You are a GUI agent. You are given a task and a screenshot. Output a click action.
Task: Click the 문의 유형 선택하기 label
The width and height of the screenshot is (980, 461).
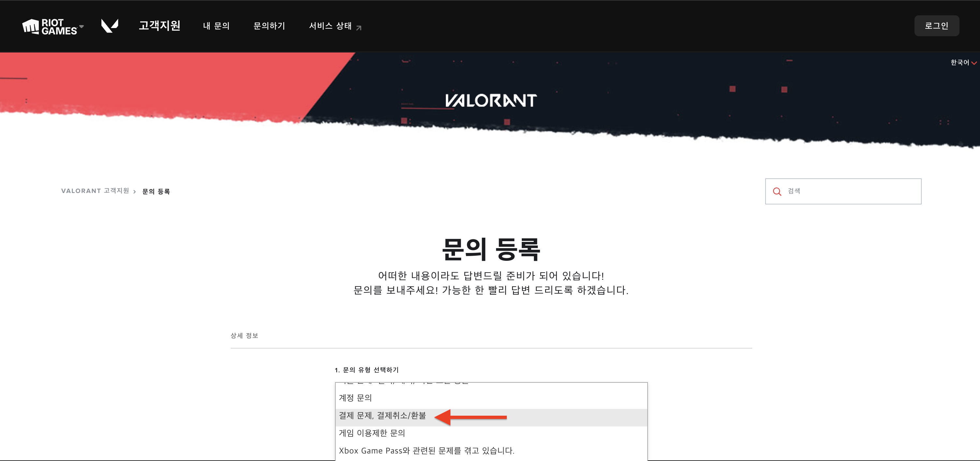click(x=367, y=370)
